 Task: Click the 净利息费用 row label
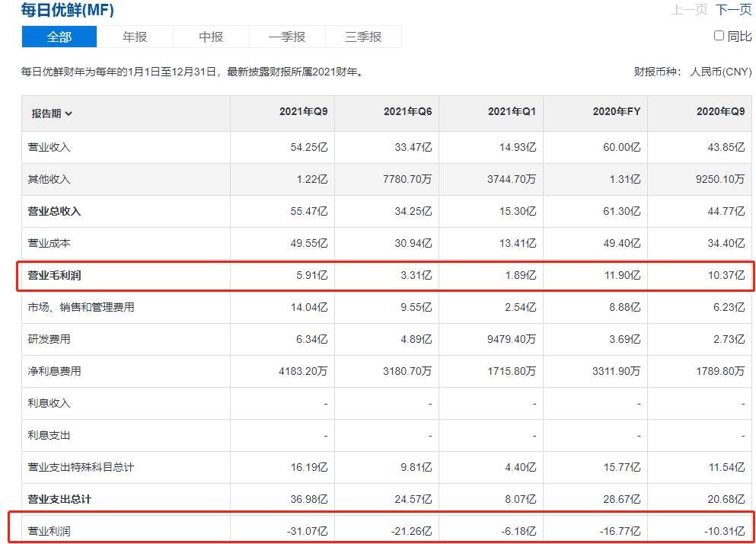(54, 371)
